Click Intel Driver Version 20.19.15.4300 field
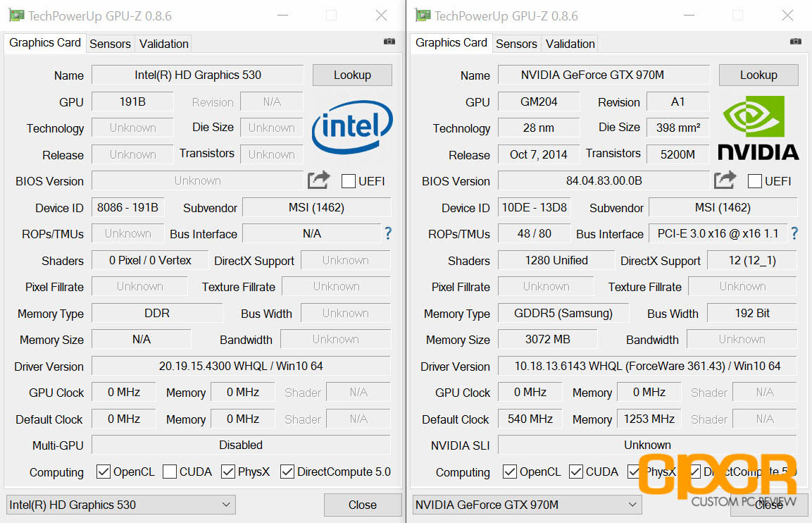 [x=241, y=366]
